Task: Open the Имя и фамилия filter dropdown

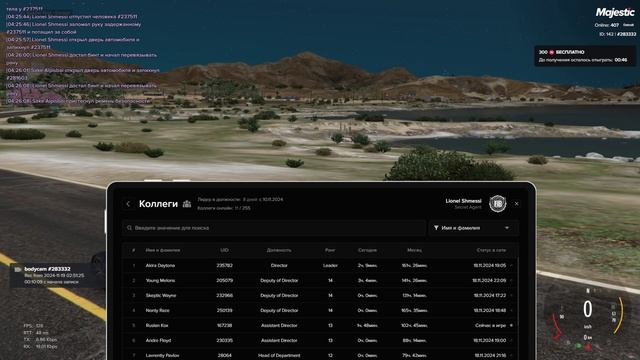Action: click(x=473, y=228)
